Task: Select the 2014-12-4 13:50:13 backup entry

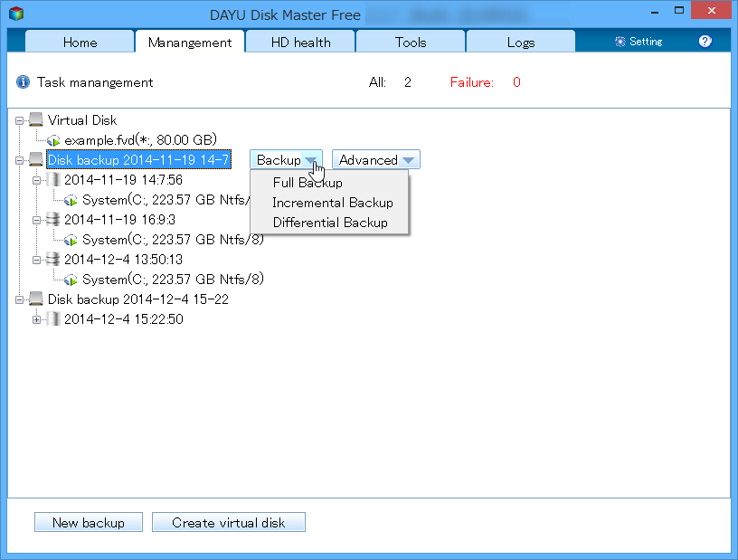Action: coord(123,259)
